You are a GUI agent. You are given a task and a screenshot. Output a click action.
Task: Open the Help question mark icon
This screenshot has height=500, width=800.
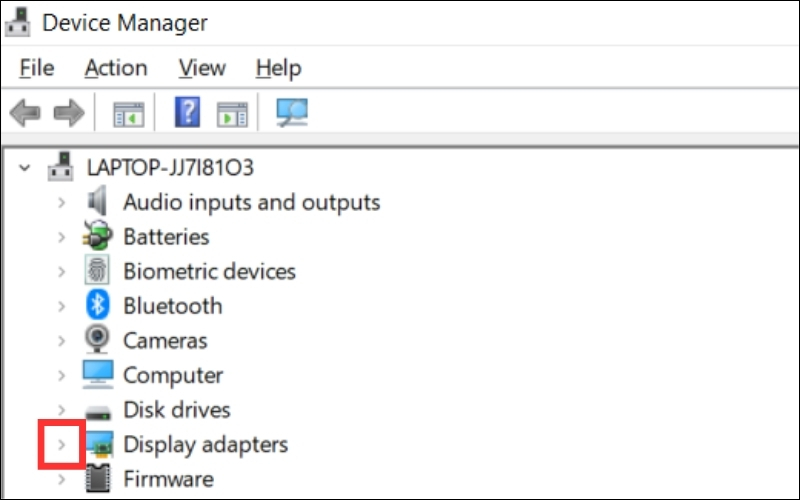[187, 112]
